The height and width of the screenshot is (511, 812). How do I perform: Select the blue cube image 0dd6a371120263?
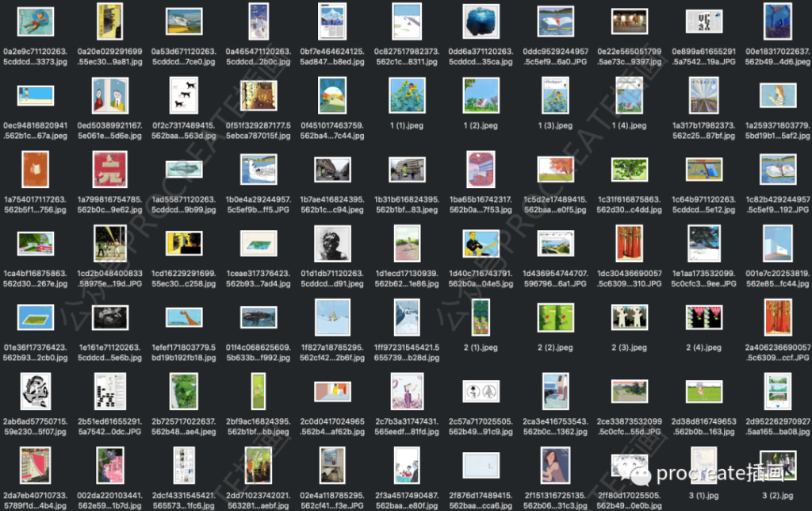pos(481,21)
